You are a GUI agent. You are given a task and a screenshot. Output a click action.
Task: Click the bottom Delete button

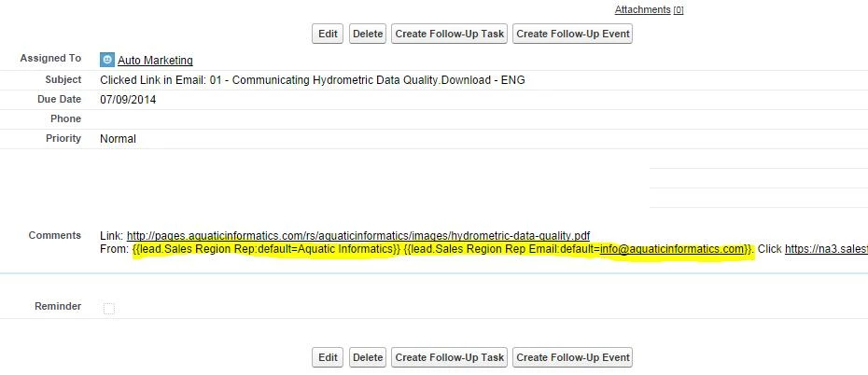click(x=368, y=357)
